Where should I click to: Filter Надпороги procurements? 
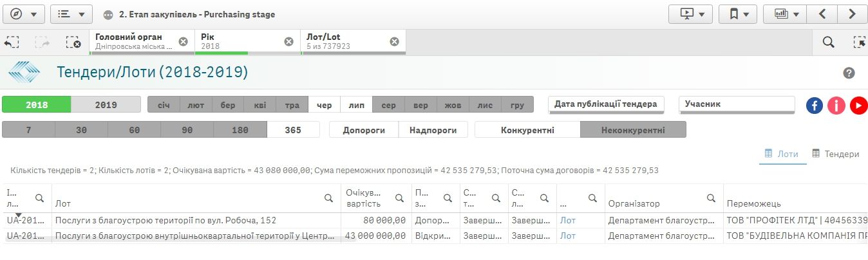[433, 130]
